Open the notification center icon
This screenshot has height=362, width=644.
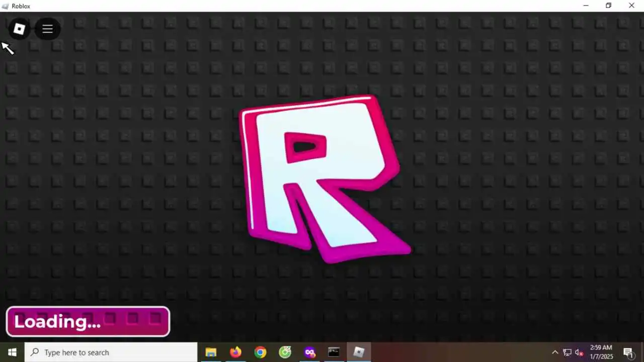point(628,352)
